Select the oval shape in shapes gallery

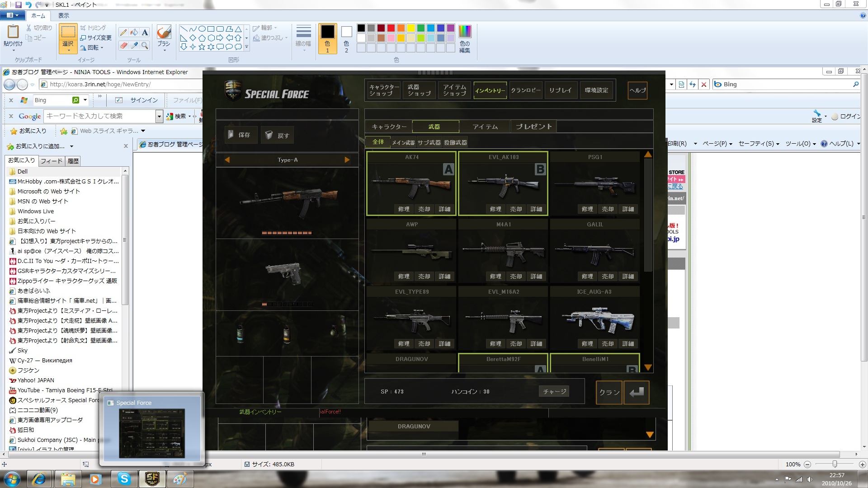(202, 29)
